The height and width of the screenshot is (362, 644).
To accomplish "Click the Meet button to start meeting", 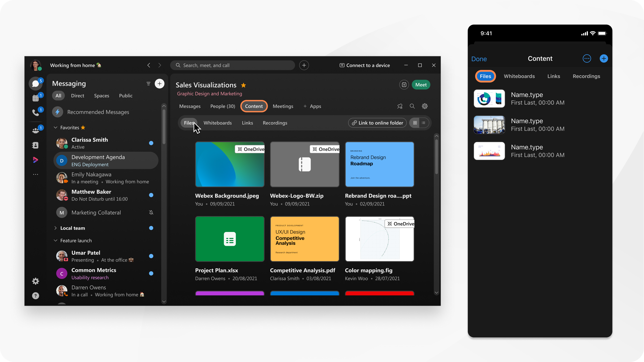I will [x=420, y=84].
